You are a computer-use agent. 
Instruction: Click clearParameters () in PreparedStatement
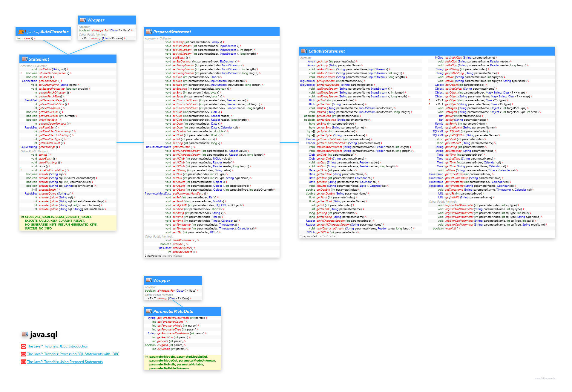[x=185, y=240]
